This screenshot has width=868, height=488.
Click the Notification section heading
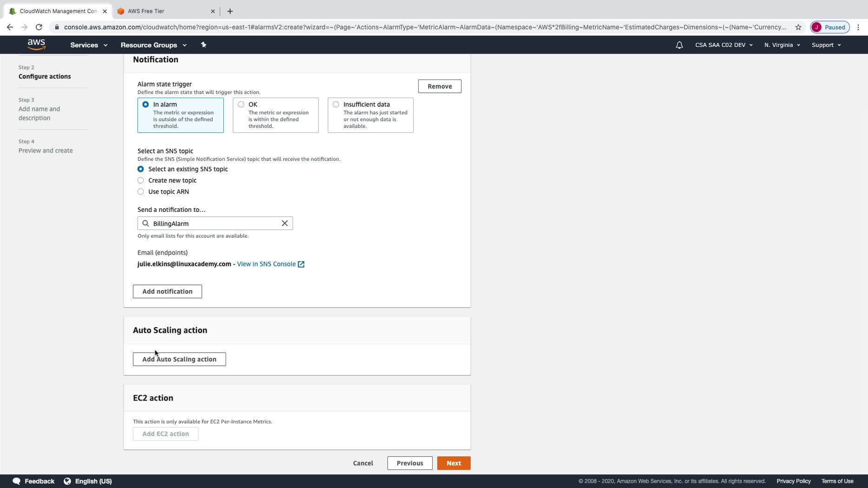tap(156, 59)
